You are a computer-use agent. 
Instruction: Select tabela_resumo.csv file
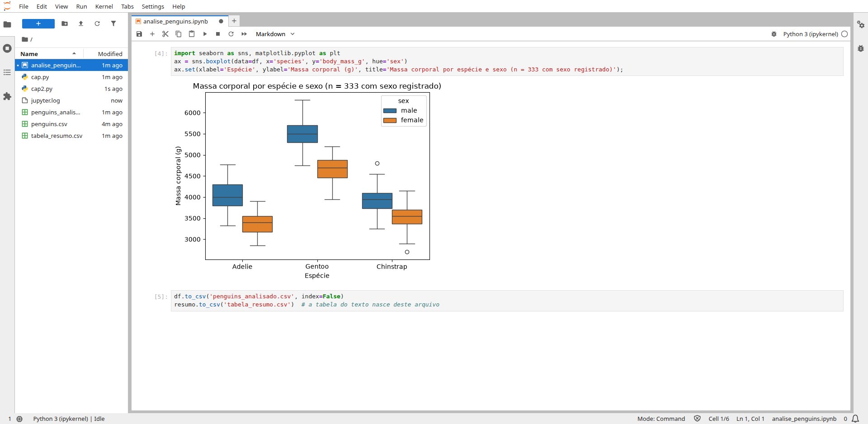point(71,136)
